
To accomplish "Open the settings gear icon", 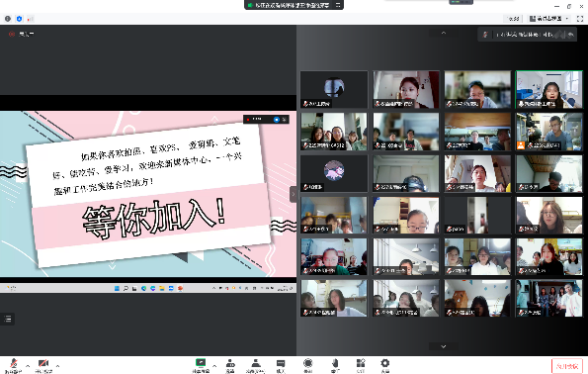I will pos(385,365).
